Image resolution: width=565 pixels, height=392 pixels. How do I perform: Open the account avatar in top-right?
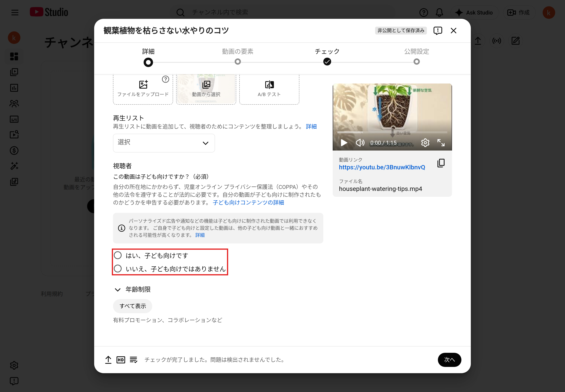pos(549,13)
